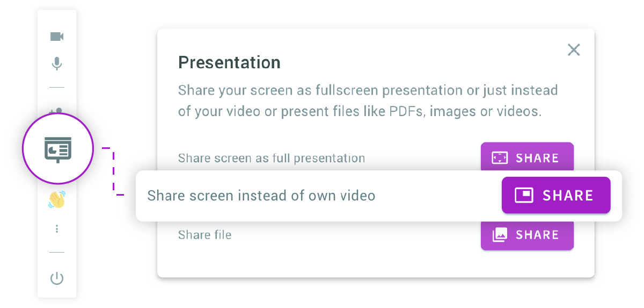Open the three-dot more options menu
The width and height of the screenshot is (644, 308).
pos(57,229)
